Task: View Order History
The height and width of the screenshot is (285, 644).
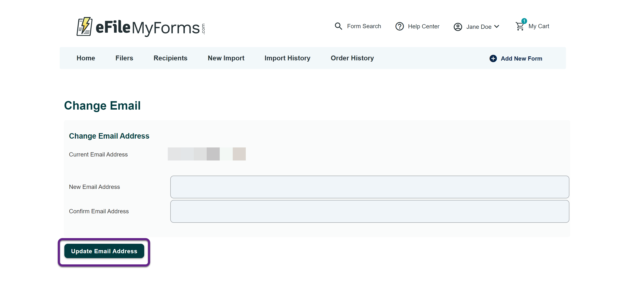Action: [352, 58]
